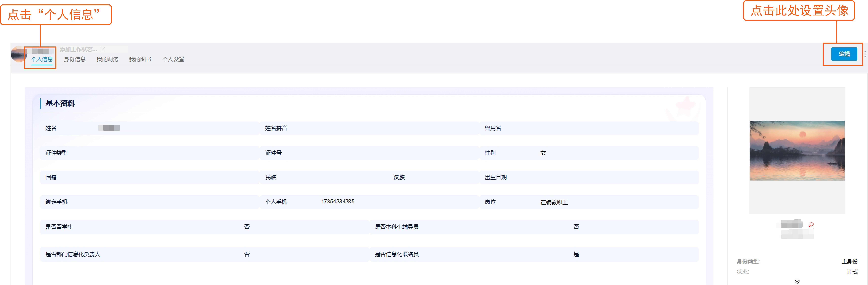Click the 出生日期 label
868x285 pixels.
click(x=495, y=177)
